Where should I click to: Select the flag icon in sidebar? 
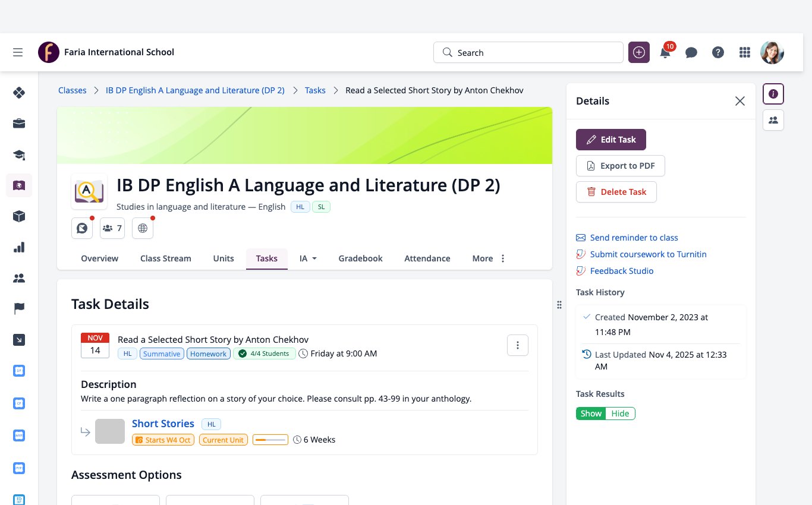coord(19,308)
